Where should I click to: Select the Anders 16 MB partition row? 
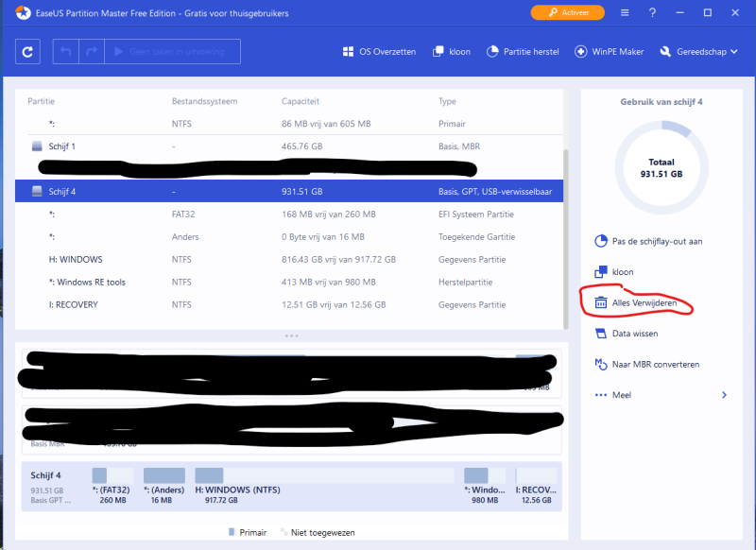[x=289, y=236]
